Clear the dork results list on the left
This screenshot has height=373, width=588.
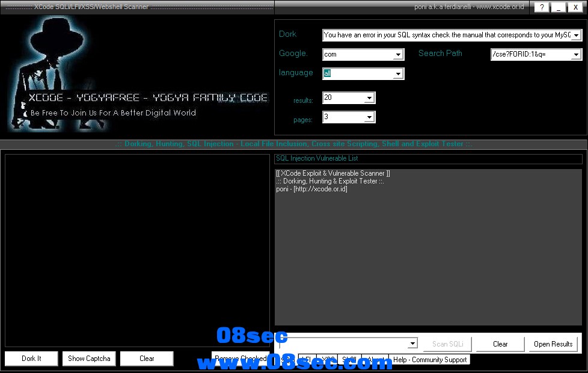(147, 359)
